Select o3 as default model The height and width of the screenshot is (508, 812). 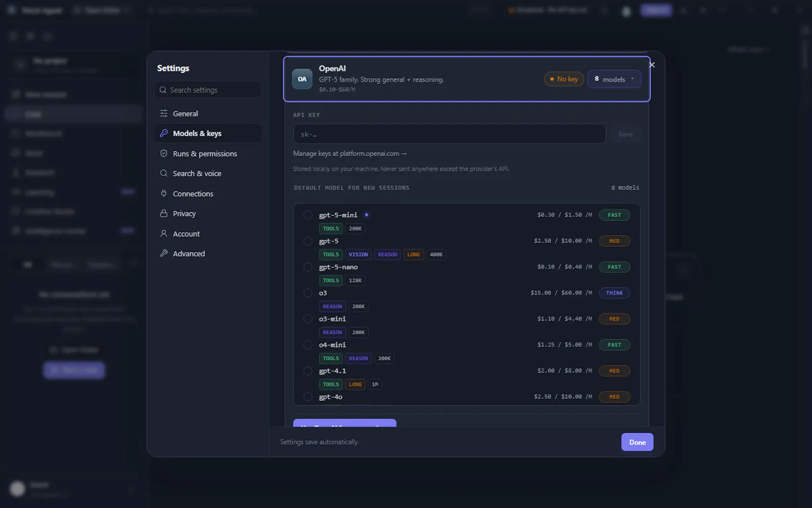pyautogui.click(x=308, y=293)
